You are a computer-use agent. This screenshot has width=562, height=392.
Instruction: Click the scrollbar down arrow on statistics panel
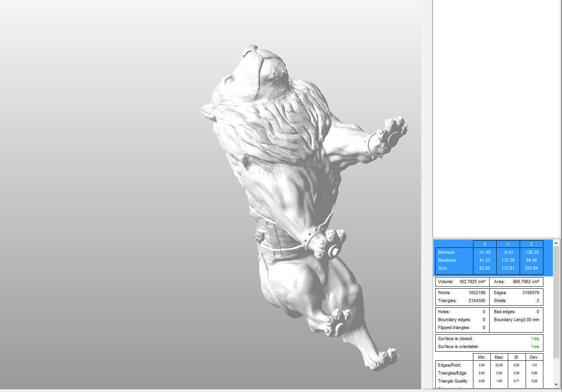[557, 383]
